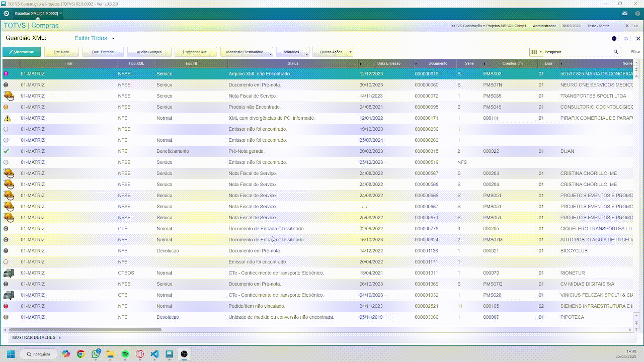
Task: Click truck icon of document 000001311 row
Action: [9, 273]
